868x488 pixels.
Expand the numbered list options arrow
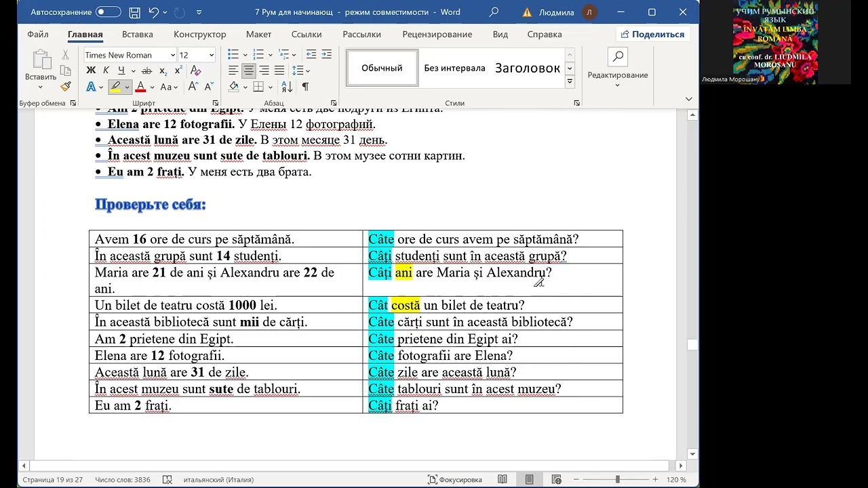pyautogui.click(x=269, y=55)
